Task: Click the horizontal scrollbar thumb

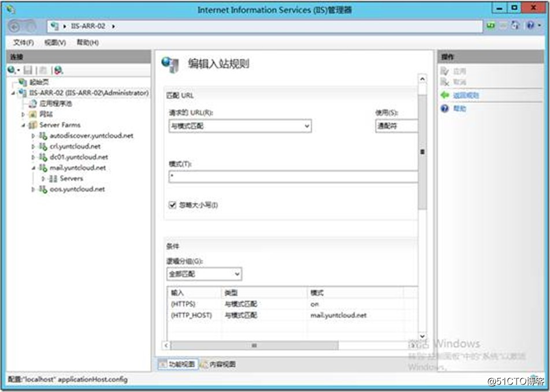Action: (255, 346)
